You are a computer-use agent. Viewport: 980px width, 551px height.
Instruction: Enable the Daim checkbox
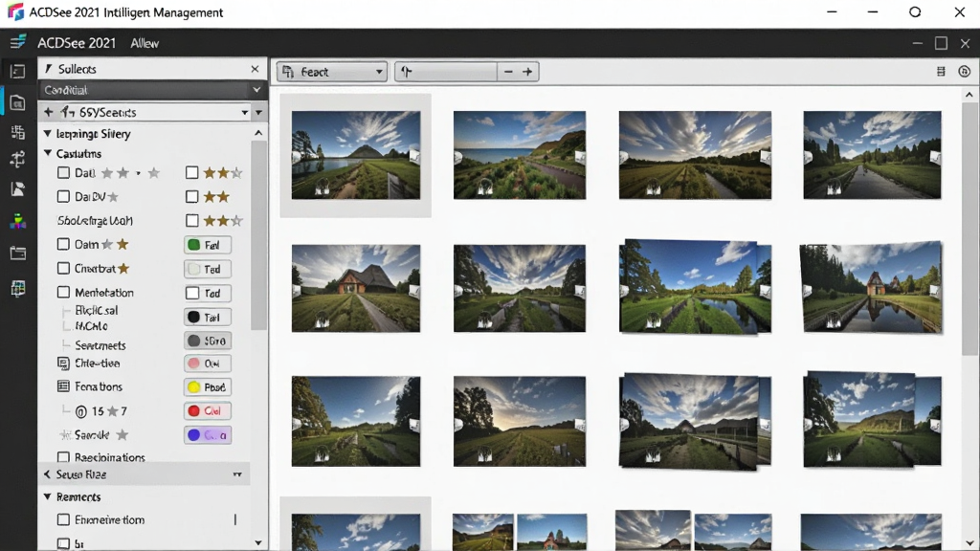pos(63,244)
